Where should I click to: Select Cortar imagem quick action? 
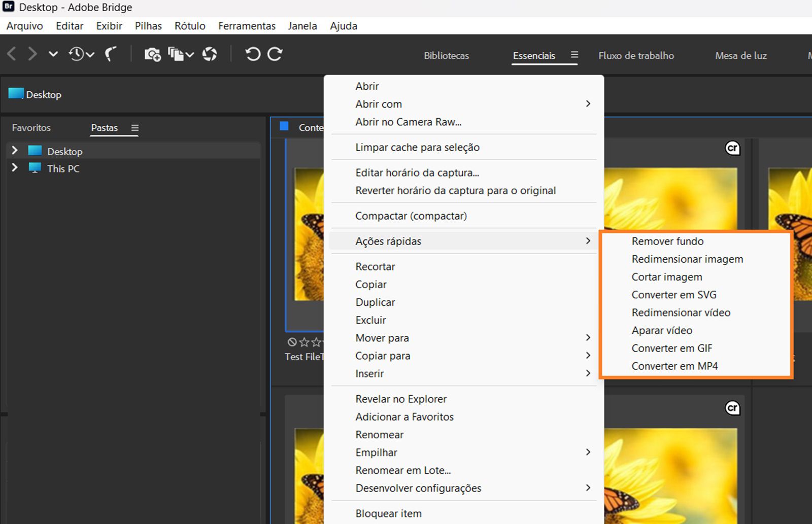click(696, 277)
